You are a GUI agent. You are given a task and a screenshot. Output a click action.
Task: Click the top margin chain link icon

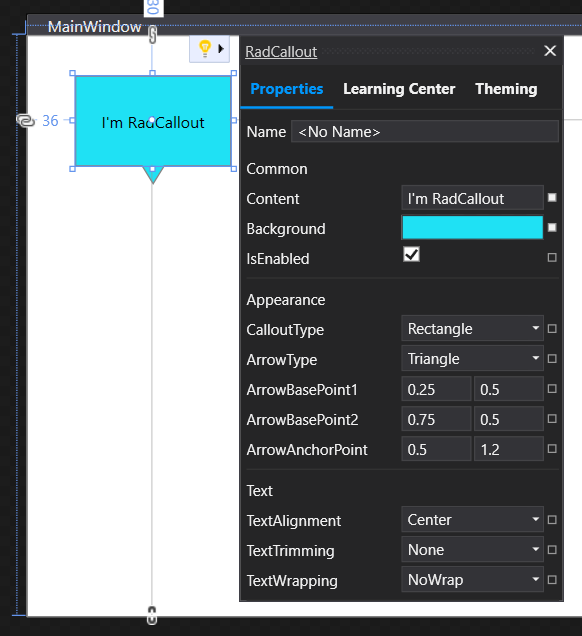click(152, 35)
